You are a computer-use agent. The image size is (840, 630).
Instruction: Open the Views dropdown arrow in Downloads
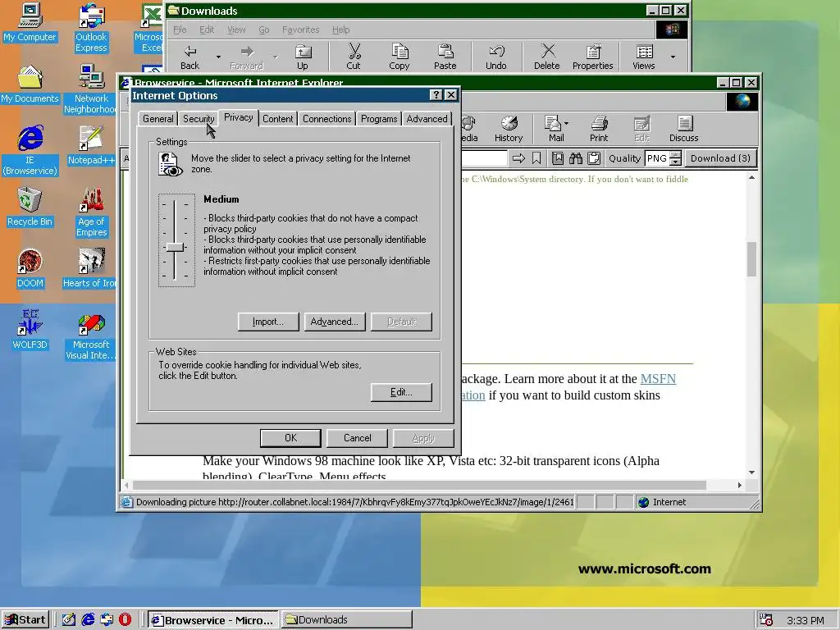[673, 57]
